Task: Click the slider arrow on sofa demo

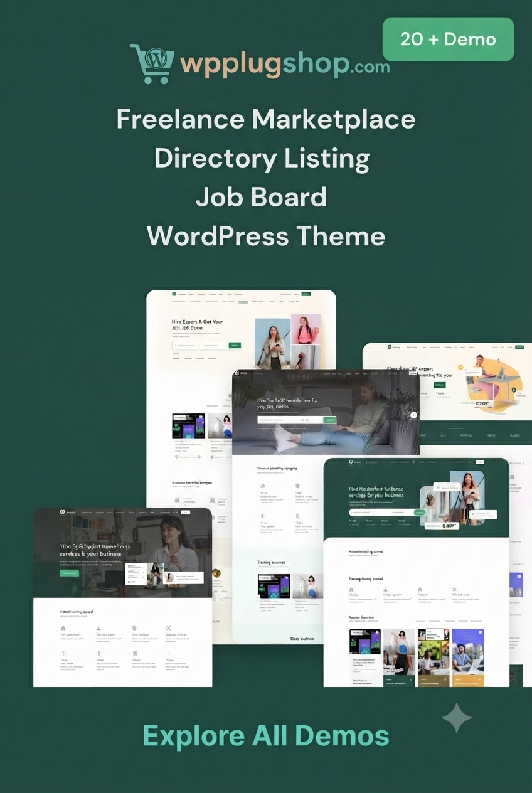Action: point(413,415)
